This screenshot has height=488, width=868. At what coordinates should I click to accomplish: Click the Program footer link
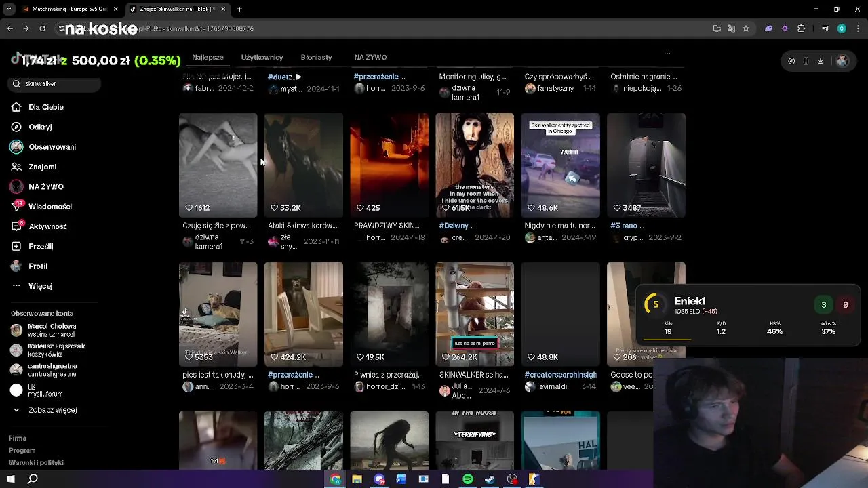click(x=22, y=451)
